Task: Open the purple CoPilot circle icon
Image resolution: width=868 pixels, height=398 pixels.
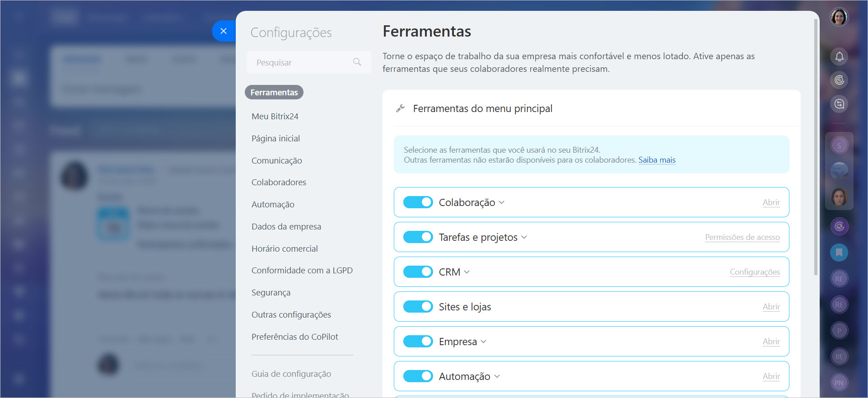Action: pos(839,226)
